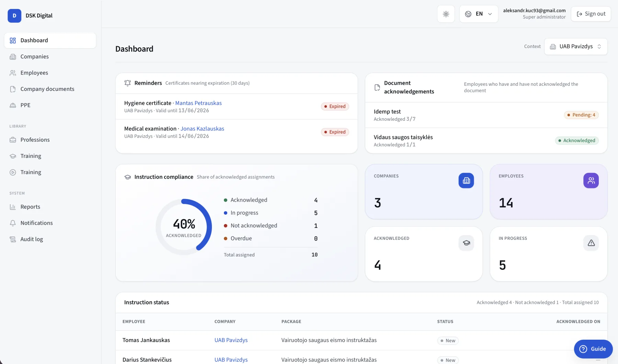The height and width of the screenshot is (364, 618).
Task: Click the Document acknowledgements file icon
Action: pyautogui.click(x=377, y=87)
